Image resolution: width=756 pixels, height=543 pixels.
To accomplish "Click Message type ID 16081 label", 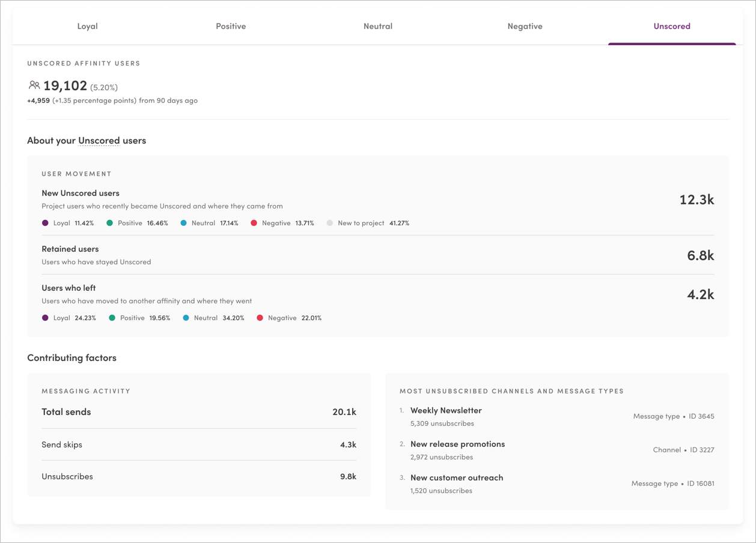I will point(673,484).
